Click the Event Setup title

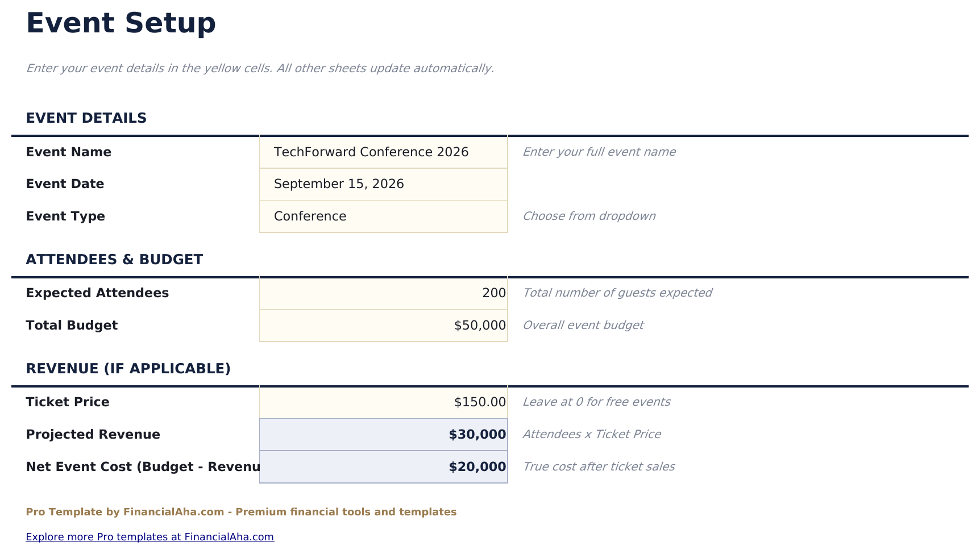pyautogui.click(x=121, y=23)
